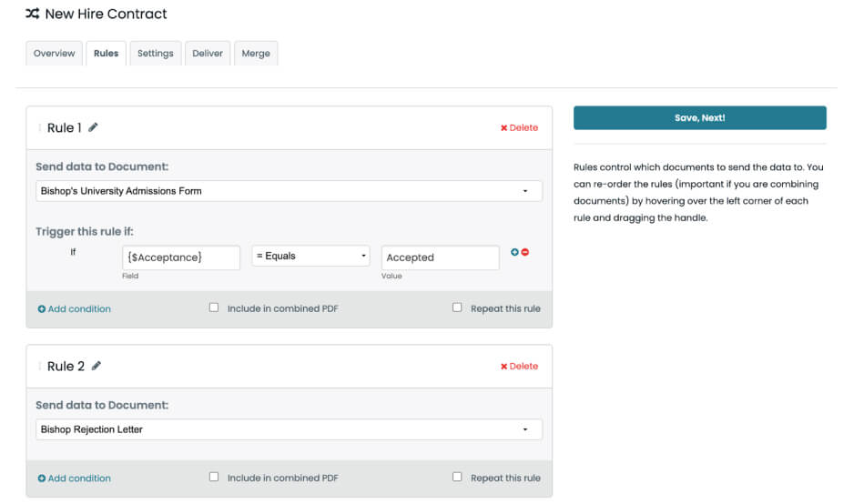Screen dimensions: 854x504
Task: Switch to the Overview tab
Action: coord(54,54)
